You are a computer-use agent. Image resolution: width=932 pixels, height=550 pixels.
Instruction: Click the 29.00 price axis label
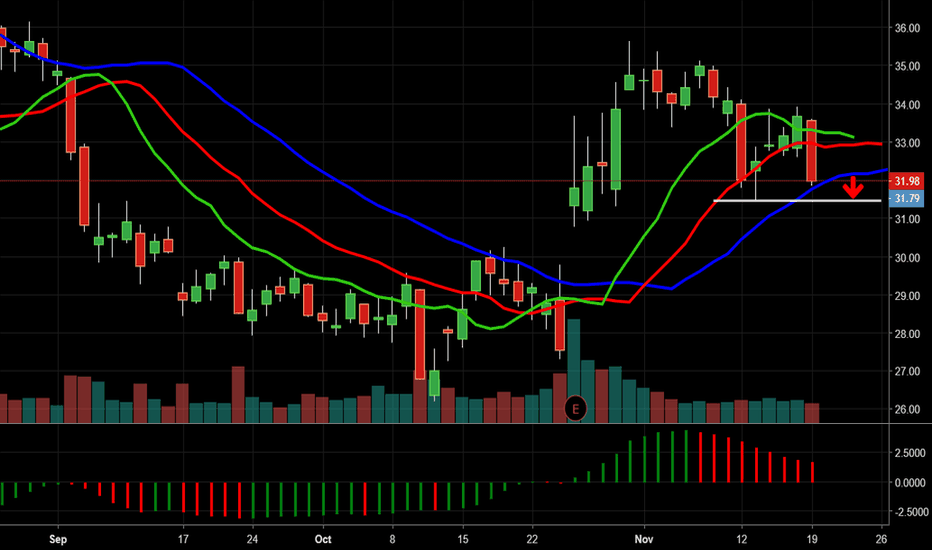pos(908,296)
